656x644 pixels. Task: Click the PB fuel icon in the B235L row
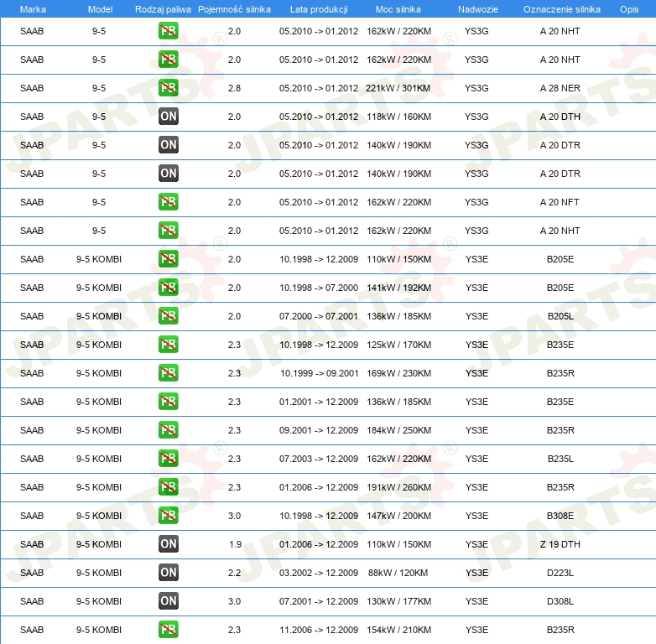(169, 459)
